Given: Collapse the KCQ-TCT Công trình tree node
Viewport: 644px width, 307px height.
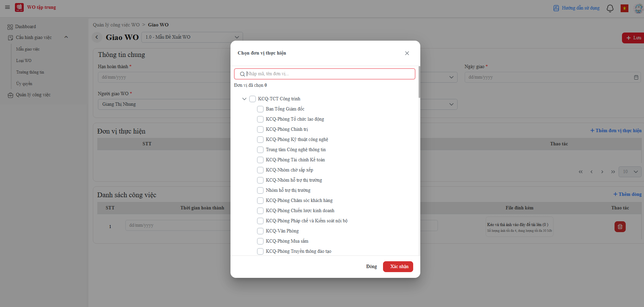Looking at the screenshot, I should (244, 99).
